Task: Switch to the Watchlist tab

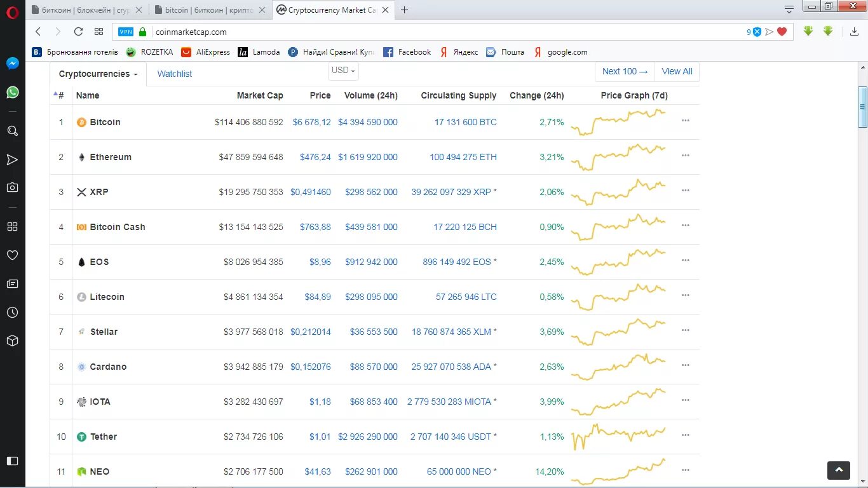Action: coord(175,74)
